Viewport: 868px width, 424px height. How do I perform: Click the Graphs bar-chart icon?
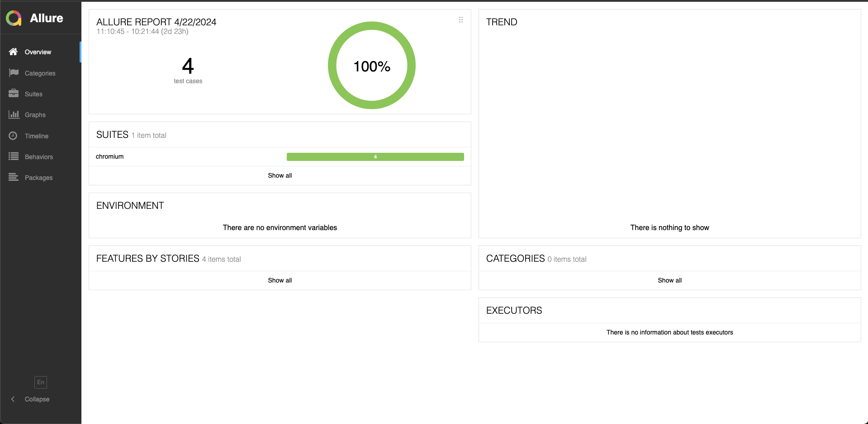click(14, 115)
